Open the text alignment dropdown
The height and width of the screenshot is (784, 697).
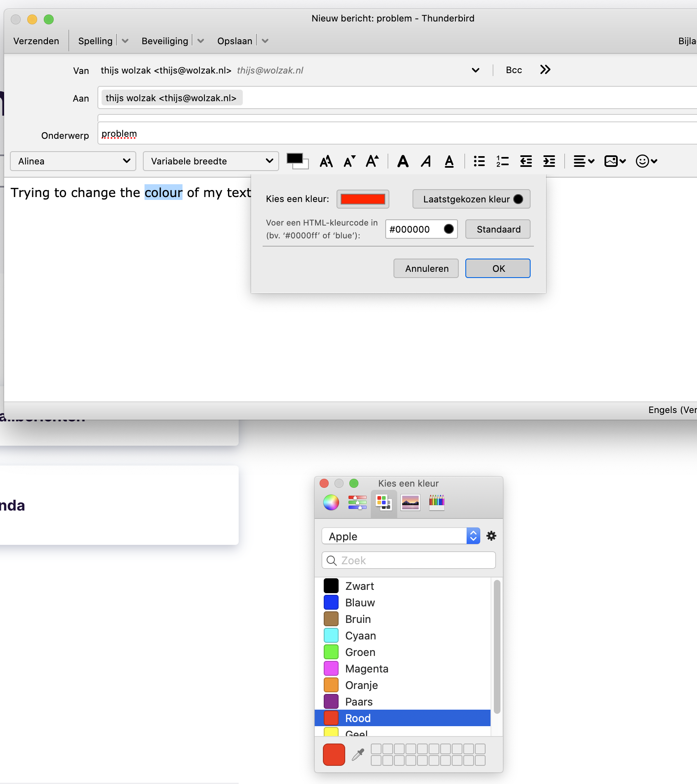(x=584, y=161)
